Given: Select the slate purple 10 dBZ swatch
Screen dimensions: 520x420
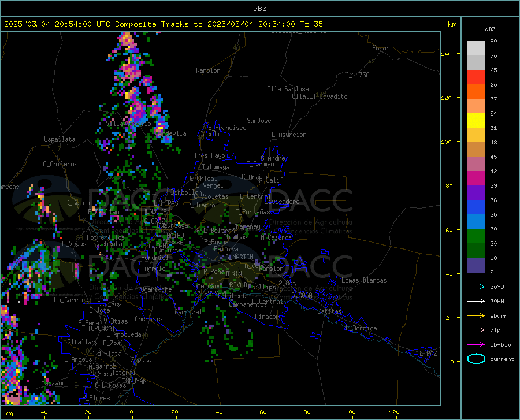Looking at the screenshot, I should tap(476, 265).
